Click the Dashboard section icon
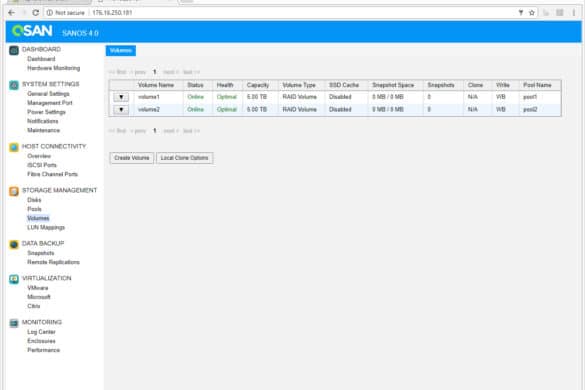 click(x=14, y=50)
